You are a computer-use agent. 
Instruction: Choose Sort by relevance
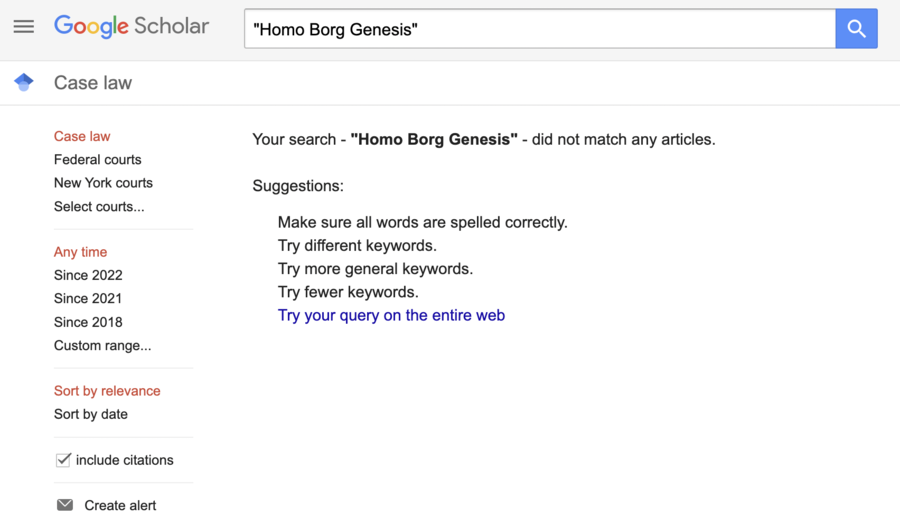click(x=107, y=391)
